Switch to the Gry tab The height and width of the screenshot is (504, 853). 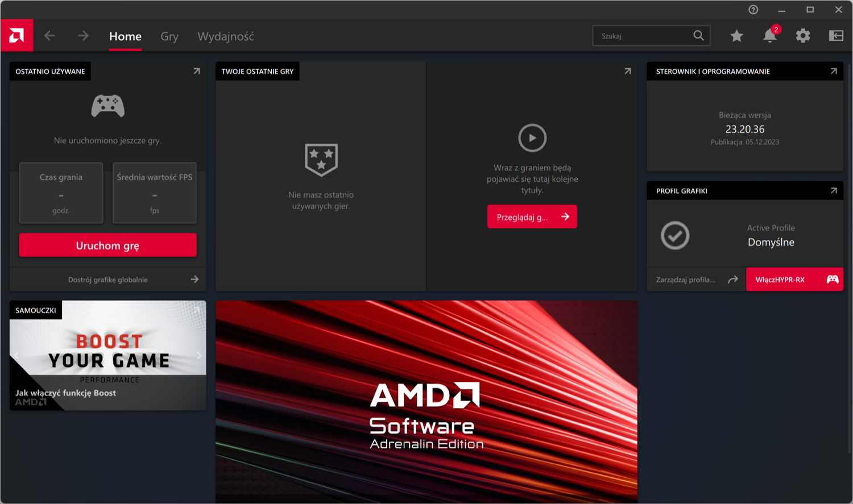coord(169,36)
